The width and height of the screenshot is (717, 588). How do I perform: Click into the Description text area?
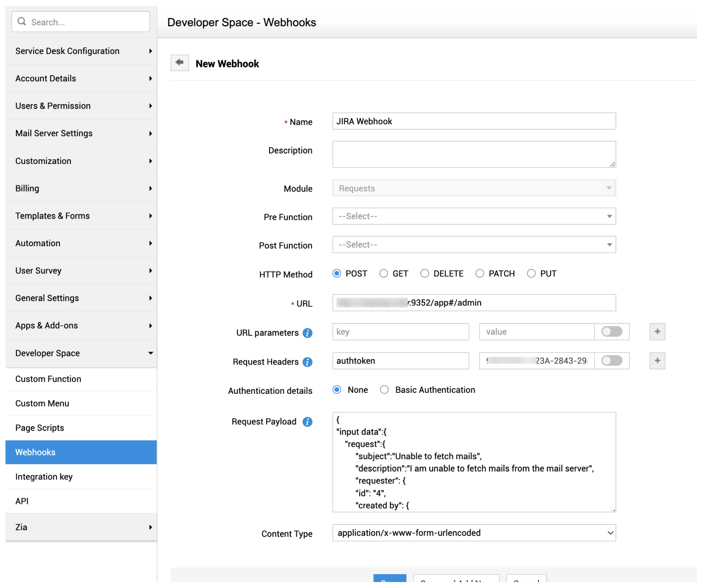click(x=474, y=155)
